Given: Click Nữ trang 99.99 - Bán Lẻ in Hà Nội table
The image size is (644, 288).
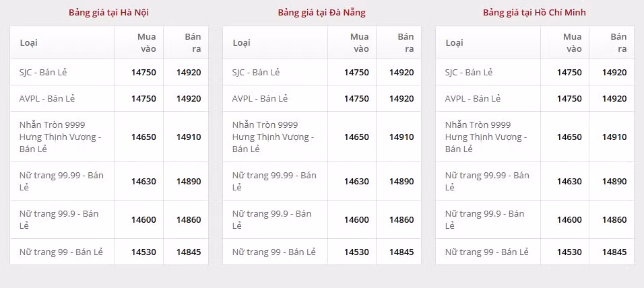Looking at the screenshot, I should (x=61, y=181).
